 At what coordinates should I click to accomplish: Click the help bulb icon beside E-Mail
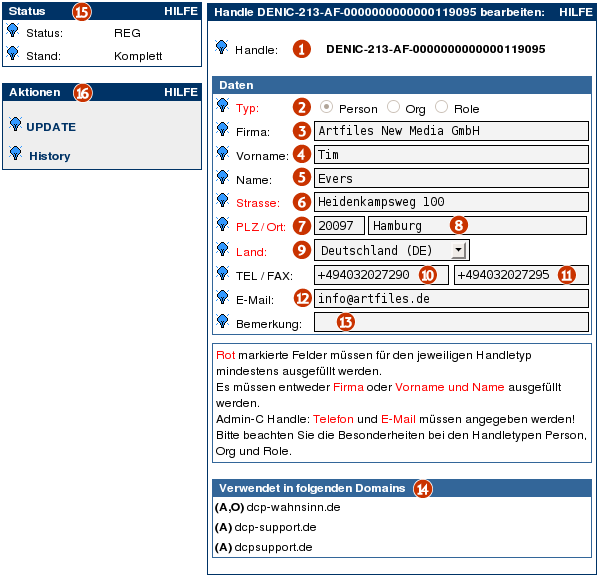pos(222,297)
